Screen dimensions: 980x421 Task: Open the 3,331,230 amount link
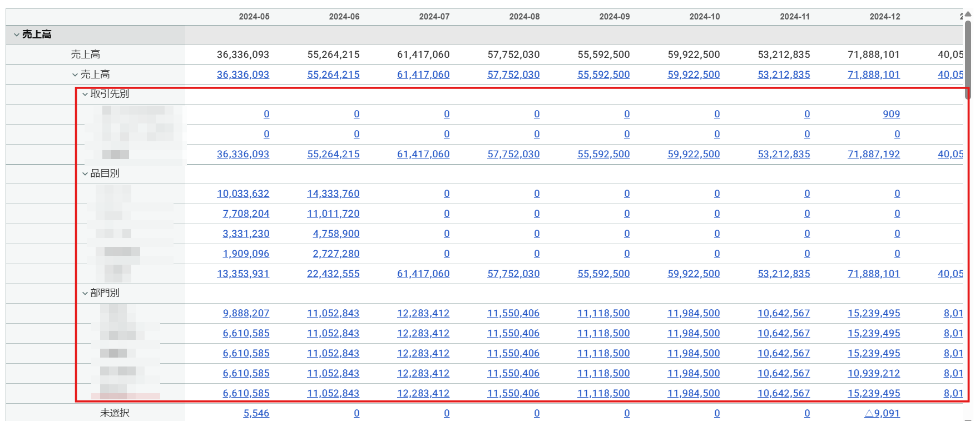pyautogui.click(x=246, y=234)
